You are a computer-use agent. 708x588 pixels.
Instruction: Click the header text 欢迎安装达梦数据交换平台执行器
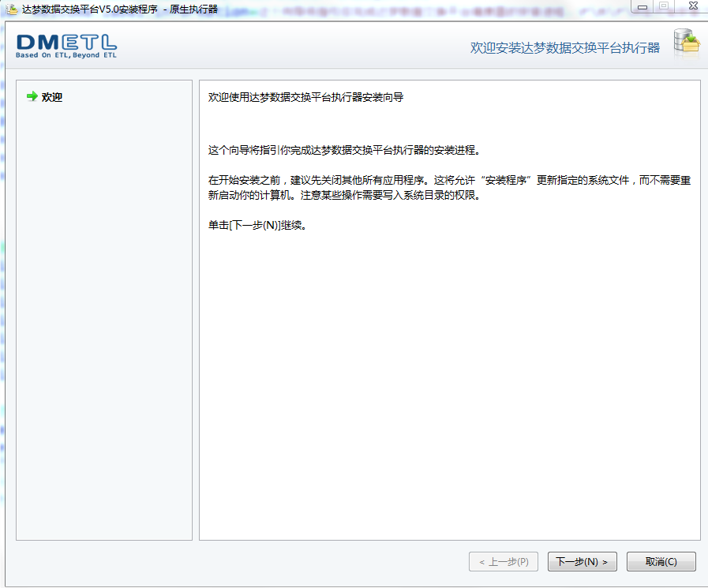(x=565, y=48)
